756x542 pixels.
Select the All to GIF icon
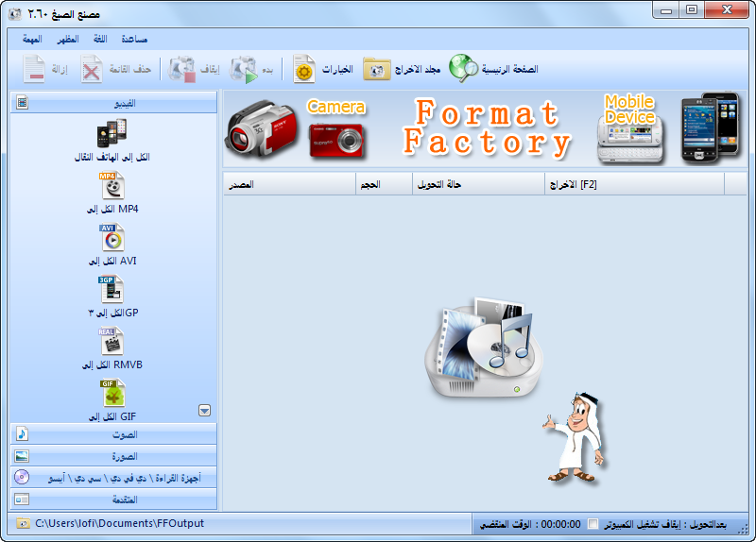point(113,393)
